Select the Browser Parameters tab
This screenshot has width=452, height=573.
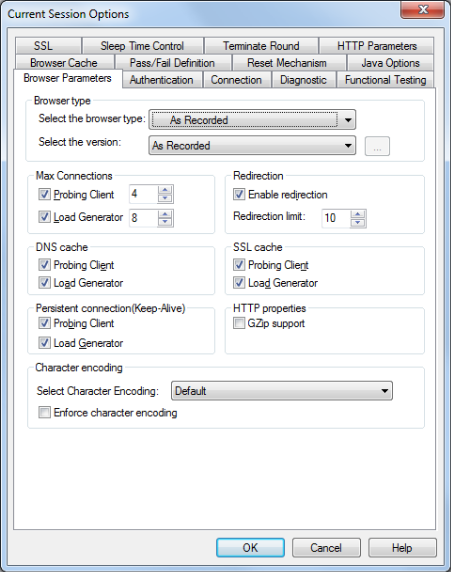coord(68,78)
